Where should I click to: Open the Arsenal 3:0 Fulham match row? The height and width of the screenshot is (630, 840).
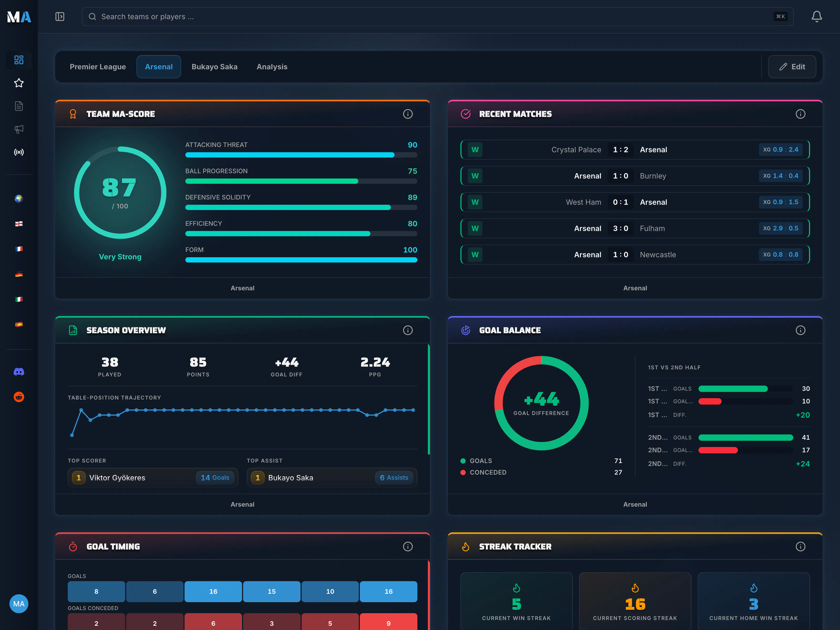[635, 229]
